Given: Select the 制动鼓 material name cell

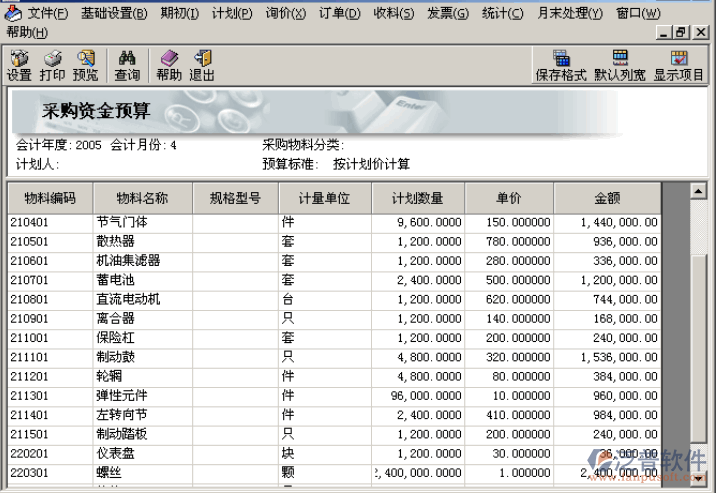Looking at the screenshot, I should click(143, 357).
